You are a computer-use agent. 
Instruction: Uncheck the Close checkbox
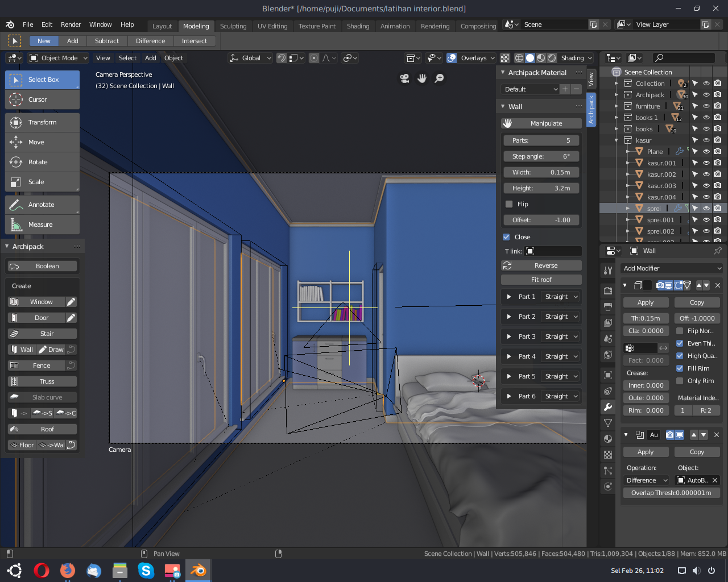click(x=506, y=237)
